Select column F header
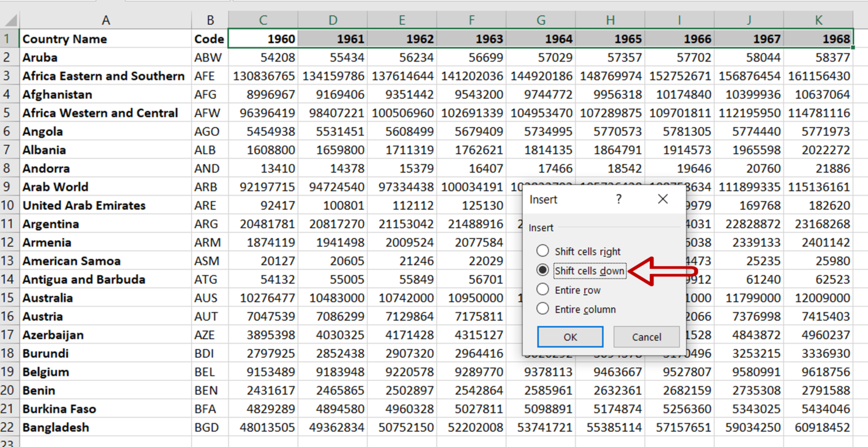This screenshot has height=447, width=868. pyautogui.click(x=471, y=19)
